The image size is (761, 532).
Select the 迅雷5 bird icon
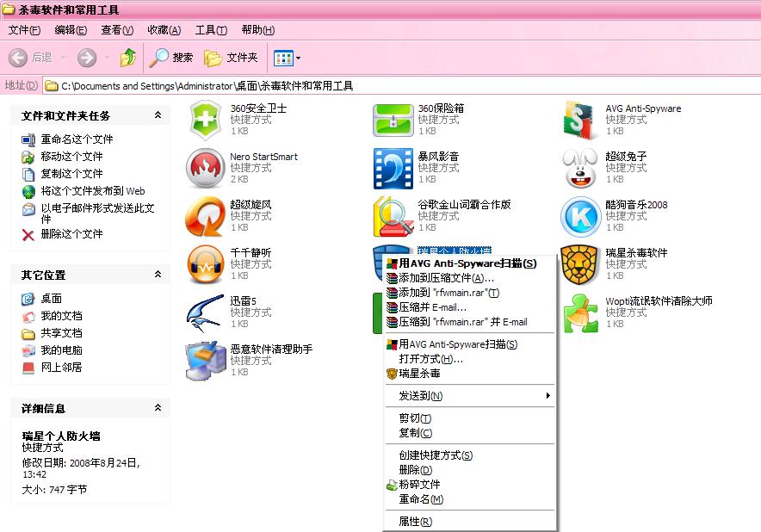205,313
